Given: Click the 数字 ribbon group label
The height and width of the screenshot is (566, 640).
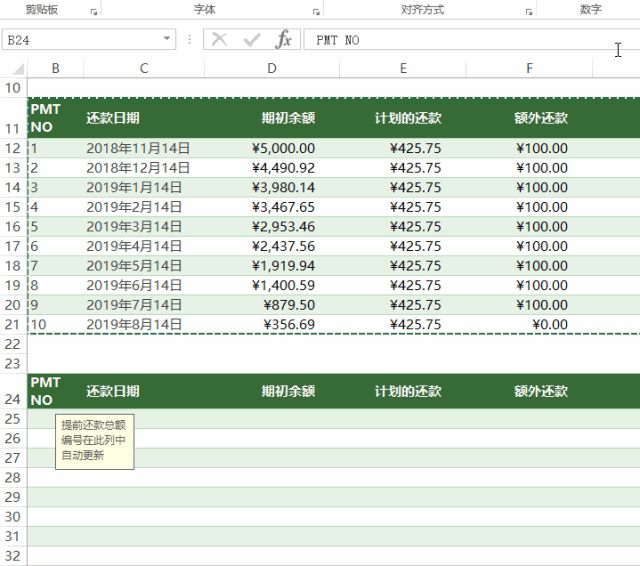Looking at the screenshot, I should pyautogui.click(x=591, y=9).
